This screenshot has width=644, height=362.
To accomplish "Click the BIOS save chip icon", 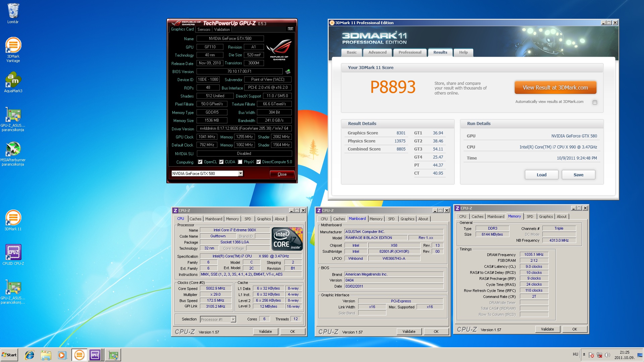I will (x=288, y=71).
